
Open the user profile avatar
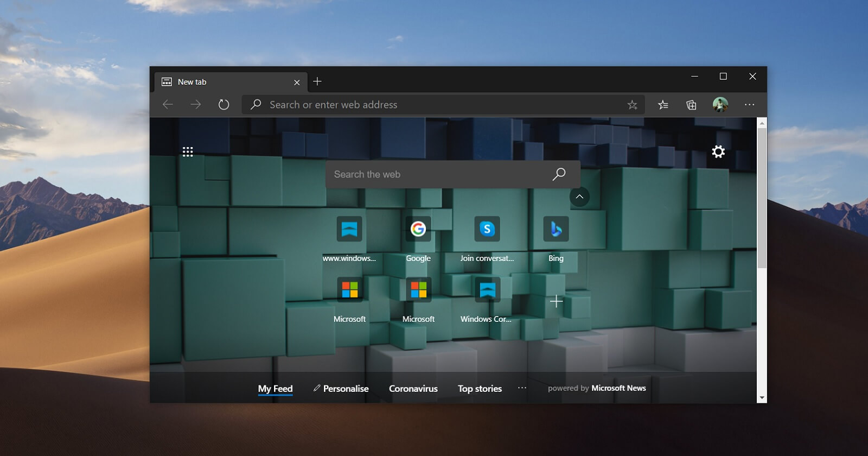pos(720,104)
